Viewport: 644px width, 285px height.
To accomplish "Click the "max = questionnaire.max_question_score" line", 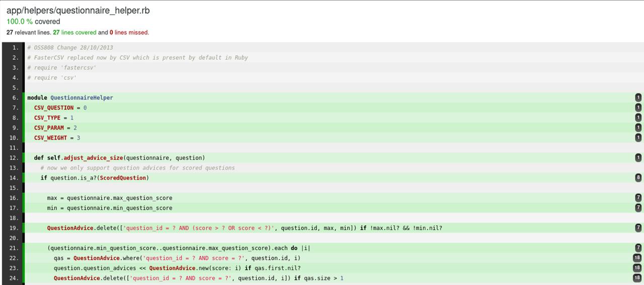I will click(x=109, y=198).
